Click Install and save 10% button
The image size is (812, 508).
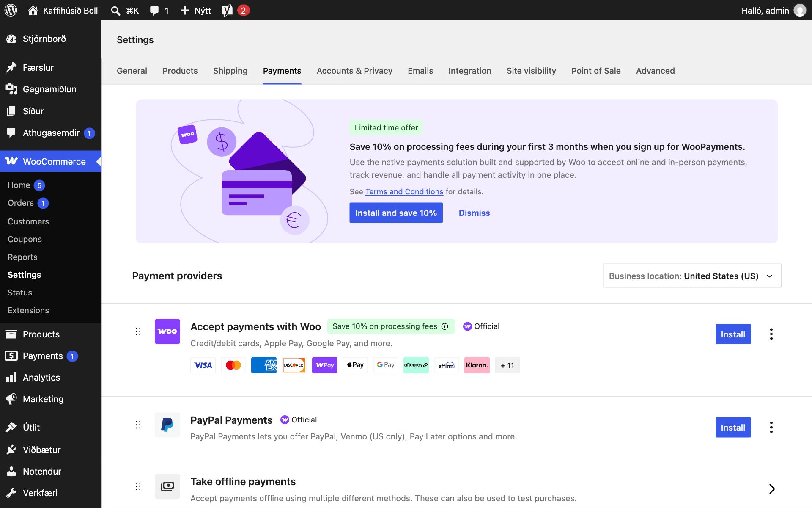[396, 213]
